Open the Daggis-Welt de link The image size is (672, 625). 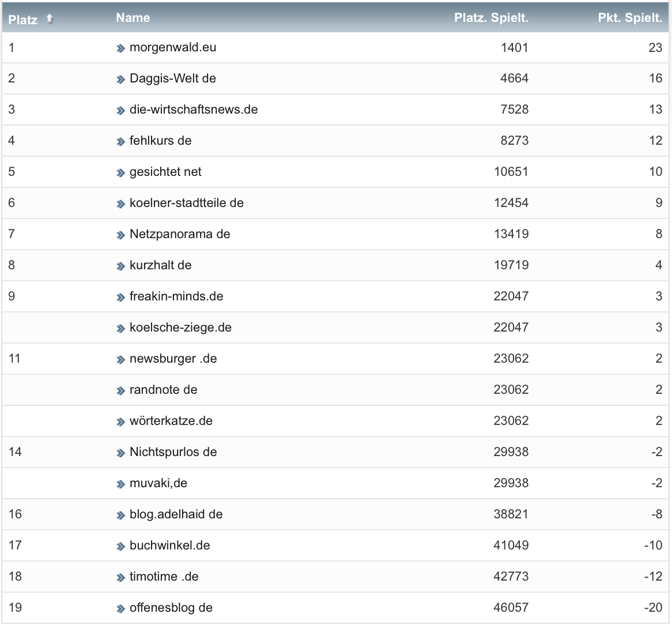point(173,78)
